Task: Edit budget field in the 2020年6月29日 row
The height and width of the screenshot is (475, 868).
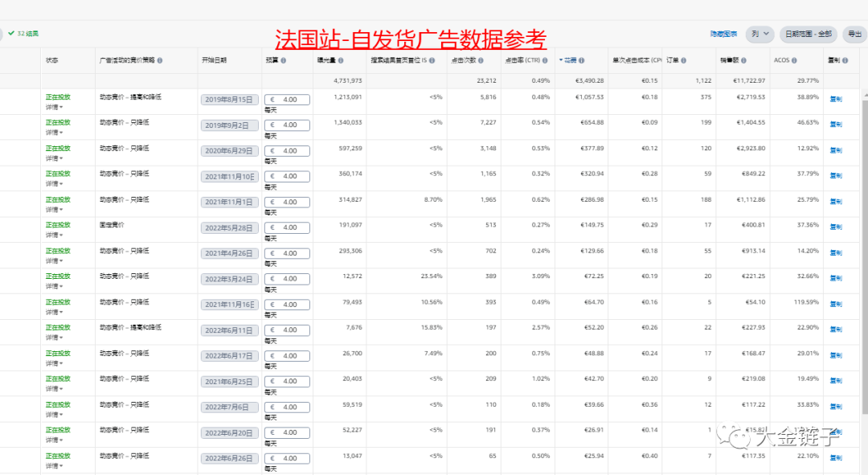Action: [x=287, y=150]
